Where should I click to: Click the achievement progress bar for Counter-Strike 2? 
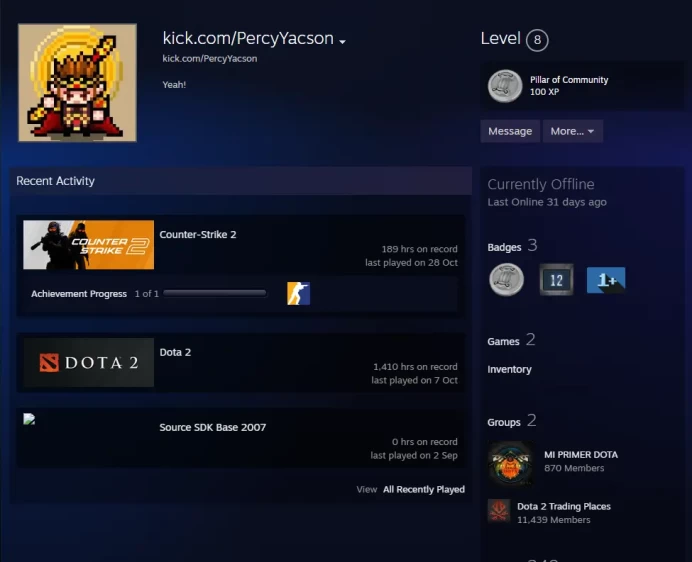pyautogui.click(x=214, y=293)
